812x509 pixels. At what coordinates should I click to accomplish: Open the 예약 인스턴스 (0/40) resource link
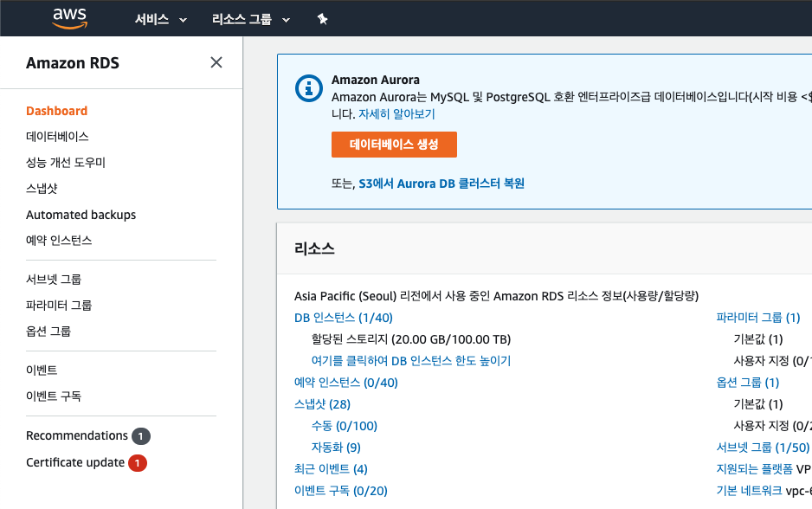(x=346, y=383)
